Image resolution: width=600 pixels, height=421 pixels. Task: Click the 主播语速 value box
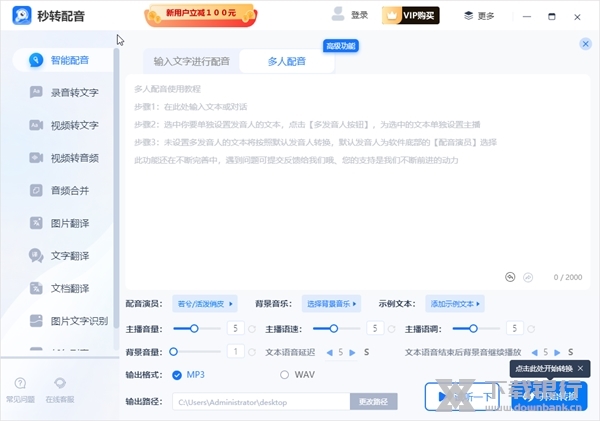[375, 328]
